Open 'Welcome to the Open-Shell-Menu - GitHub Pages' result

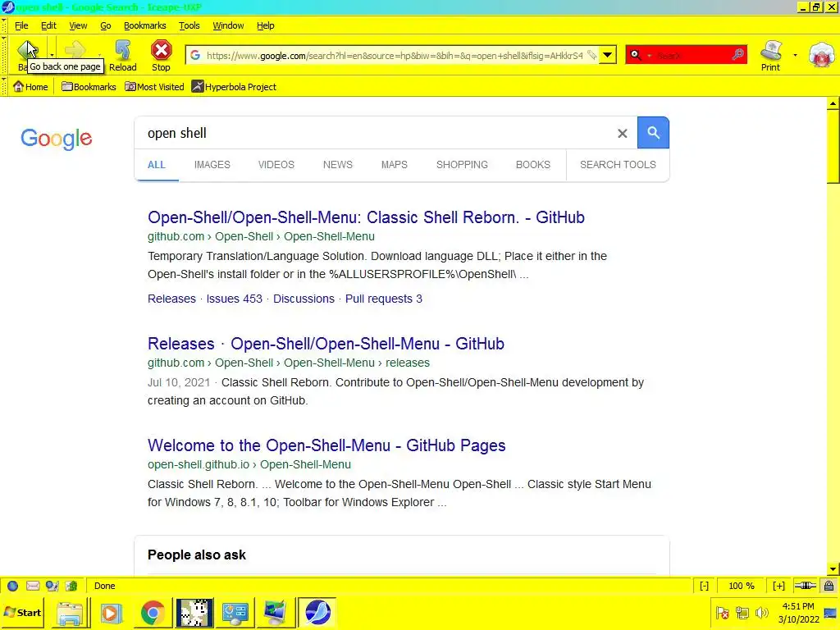326,445
